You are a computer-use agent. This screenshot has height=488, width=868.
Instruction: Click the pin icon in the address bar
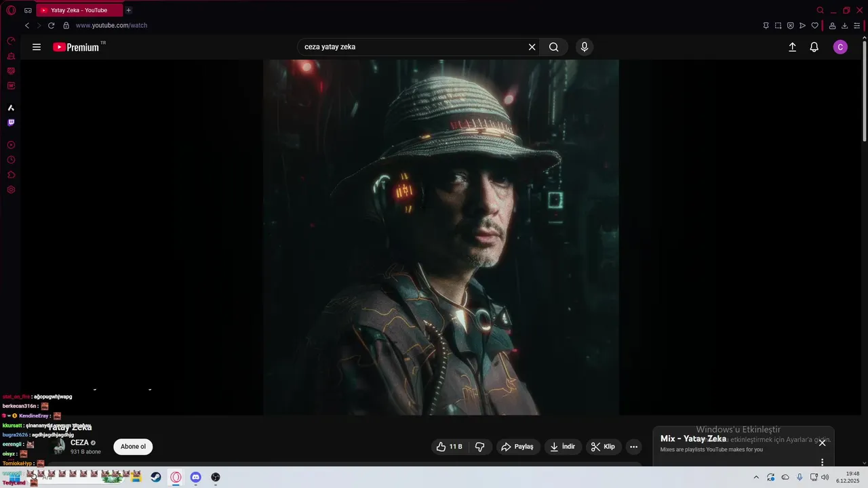766,26
